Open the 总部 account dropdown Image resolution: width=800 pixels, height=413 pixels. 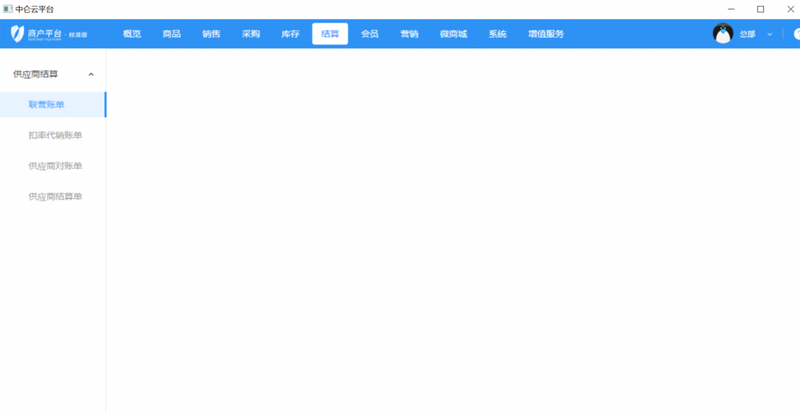coord(756,34)
